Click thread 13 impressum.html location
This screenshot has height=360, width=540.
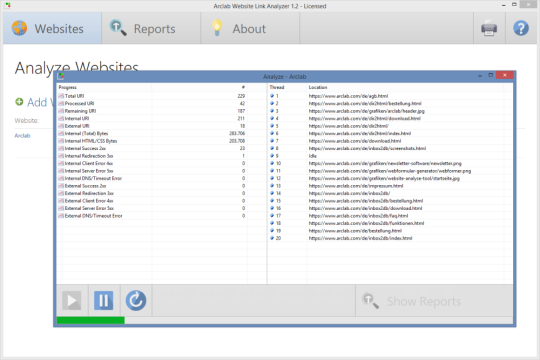356,186
